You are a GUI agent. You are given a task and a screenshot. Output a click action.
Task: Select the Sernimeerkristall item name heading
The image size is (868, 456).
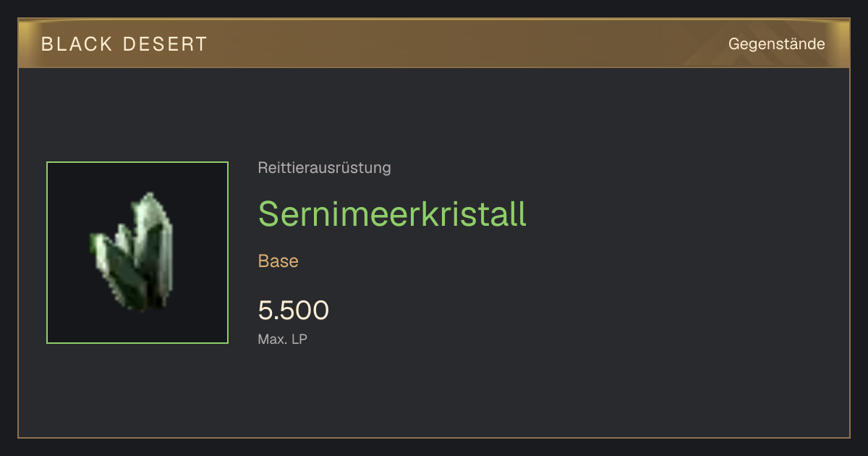tap(392, 214)
